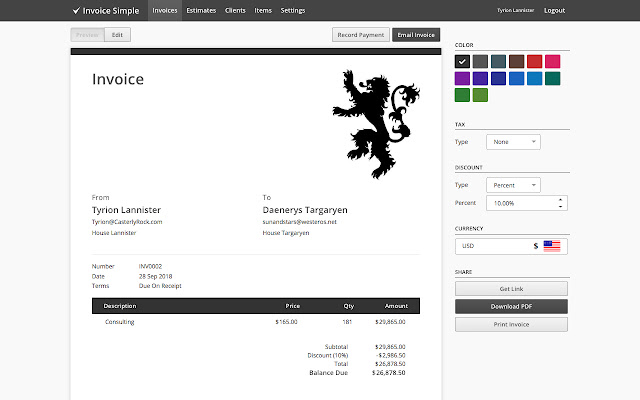Click the Tyrion Lannister account link
The width and height of the screenshot is (640, 400).
click(x=516, y=10)
